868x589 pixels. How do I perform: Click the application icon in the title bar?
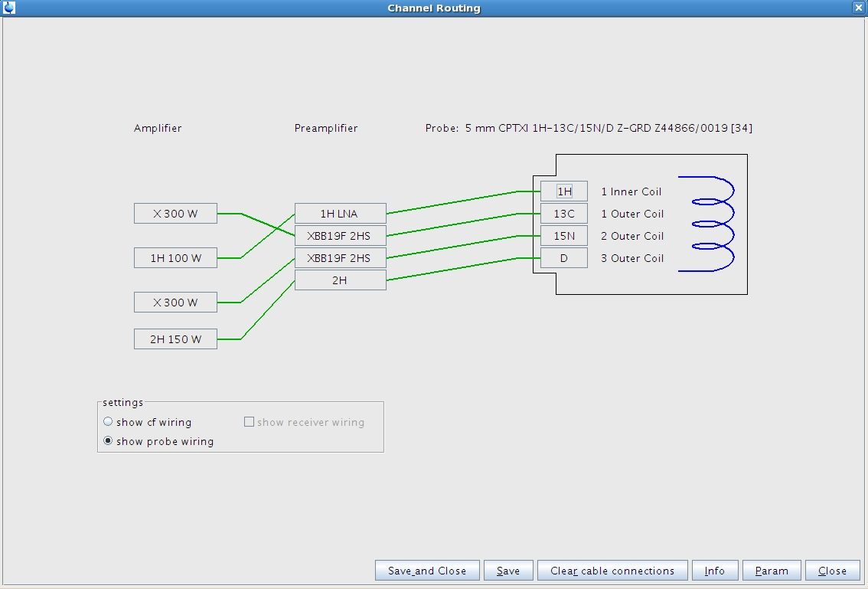click(x=8, y=8)
